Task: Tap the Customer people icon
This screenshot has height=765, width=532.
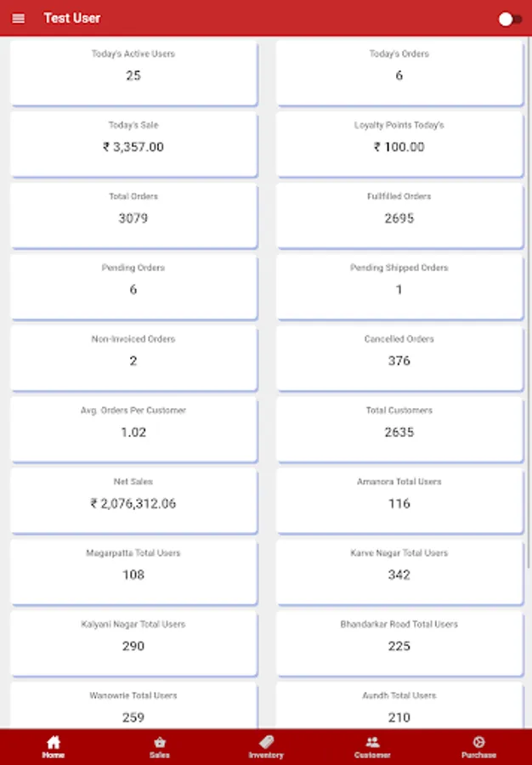Action: point(372,741)
